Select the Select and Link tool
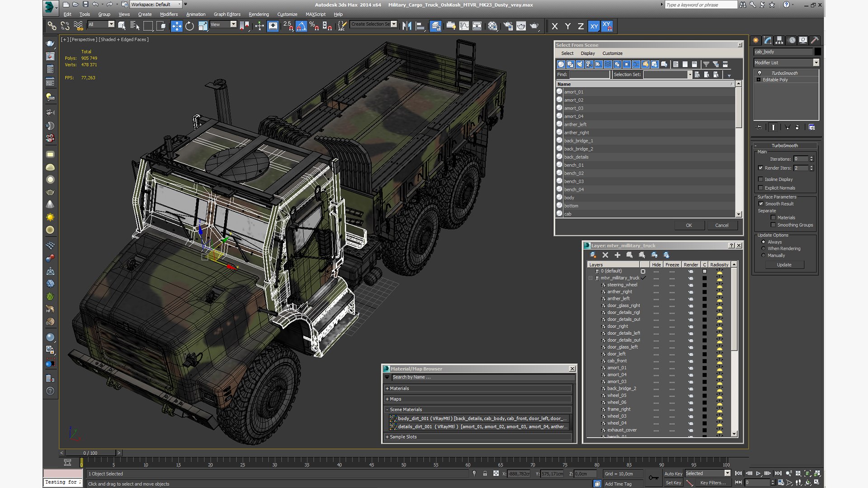 point(52,26)
